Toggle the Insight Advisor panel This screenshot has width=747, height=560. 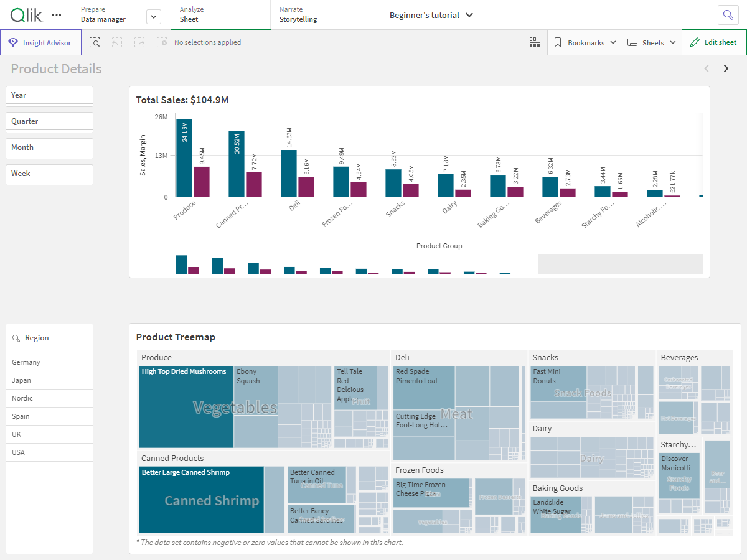click(40, 42)
